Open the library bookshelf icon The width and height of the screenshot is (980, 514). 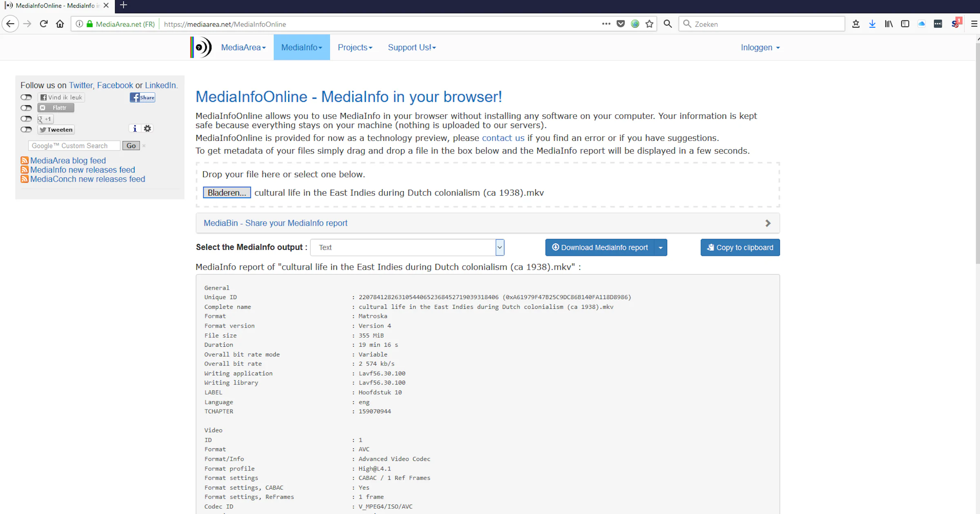click(889, 24)
